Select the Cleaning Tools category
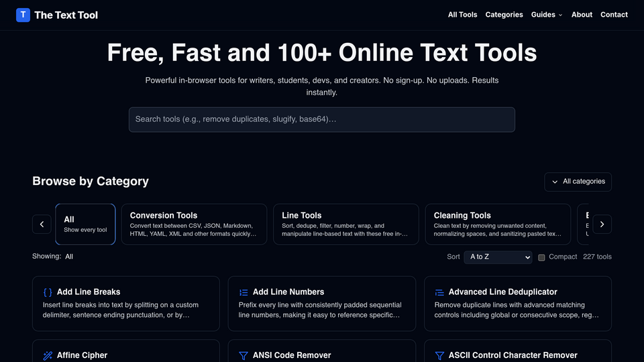 498,224
